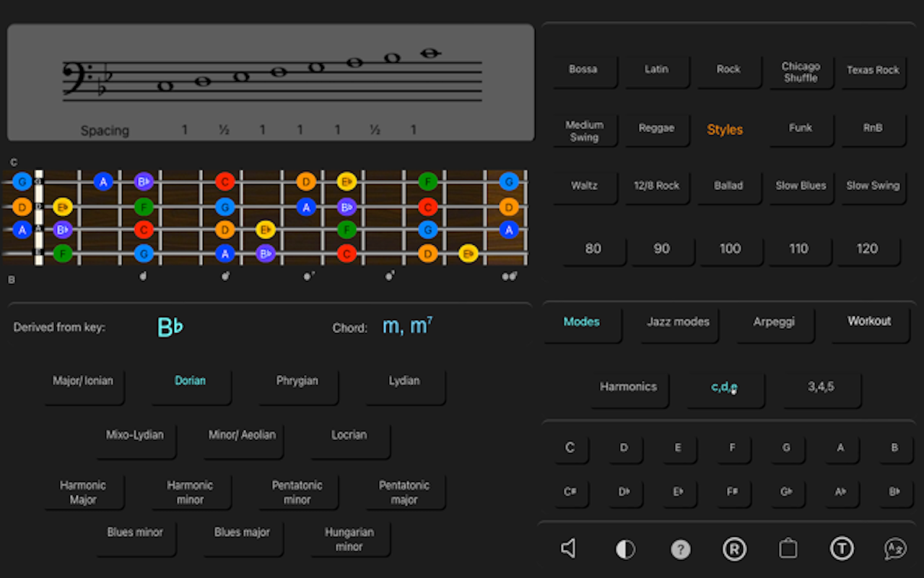Click the circled R icon
The width and height of the screenshot is (924, 578).
pos(734,550)
